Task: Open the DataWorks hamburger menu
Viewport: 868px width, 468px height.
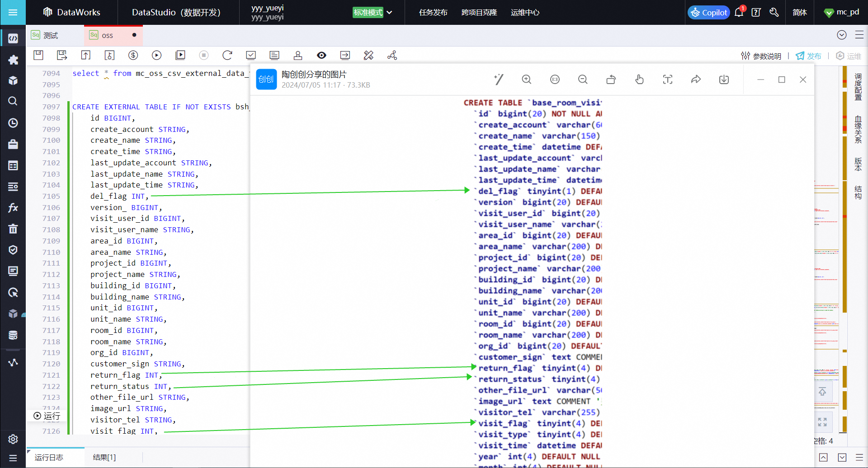Action: click(13, 12)
